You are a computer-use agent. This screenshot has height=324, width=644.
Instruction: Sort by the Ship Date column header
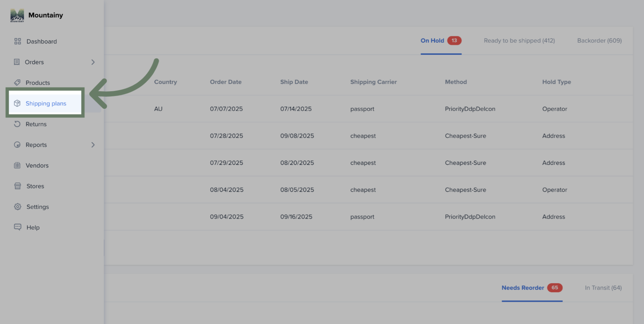click(294, 82)
